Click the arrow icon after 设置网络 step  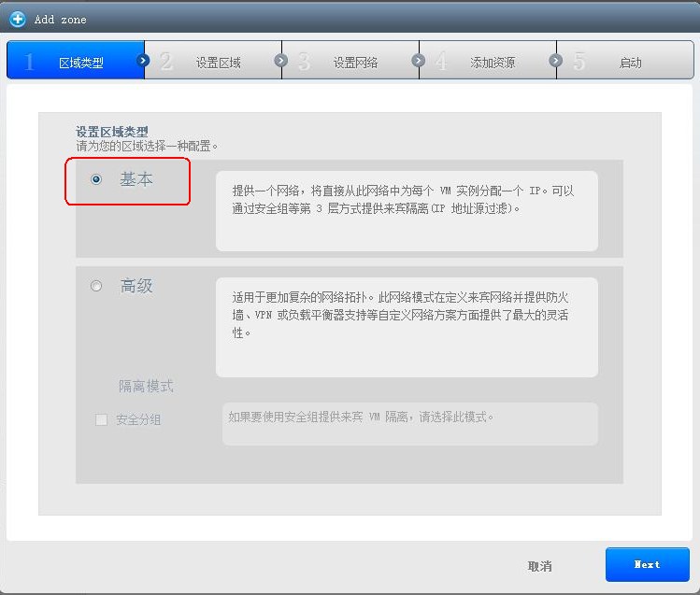[419, 60]
